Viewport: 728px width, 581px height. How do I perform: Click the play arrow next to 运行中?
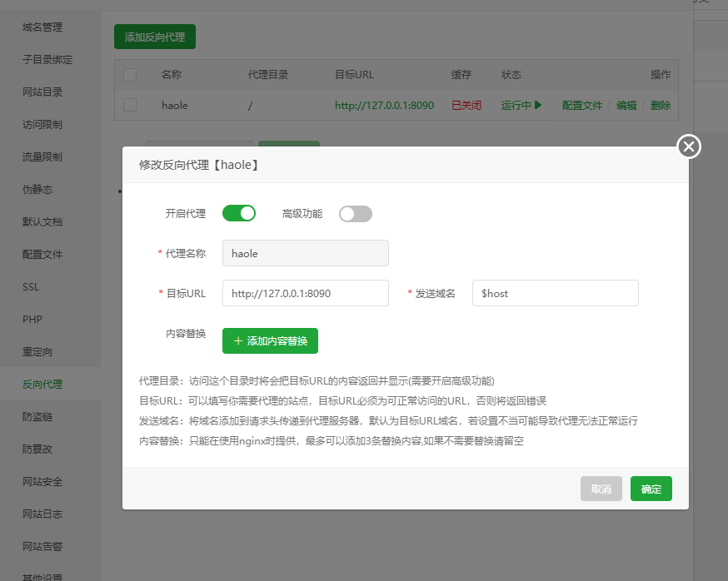pyautogui.click(x=538, y=105)
